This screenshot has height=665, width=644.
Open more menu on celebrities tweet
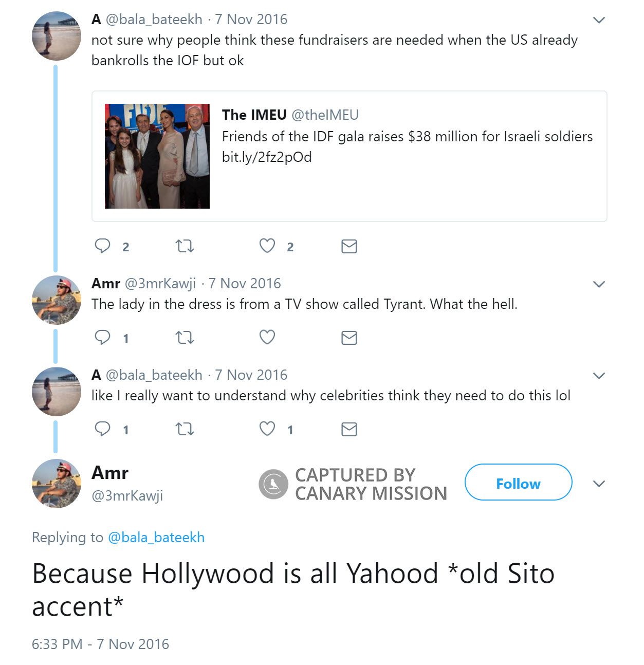(599, 376)
